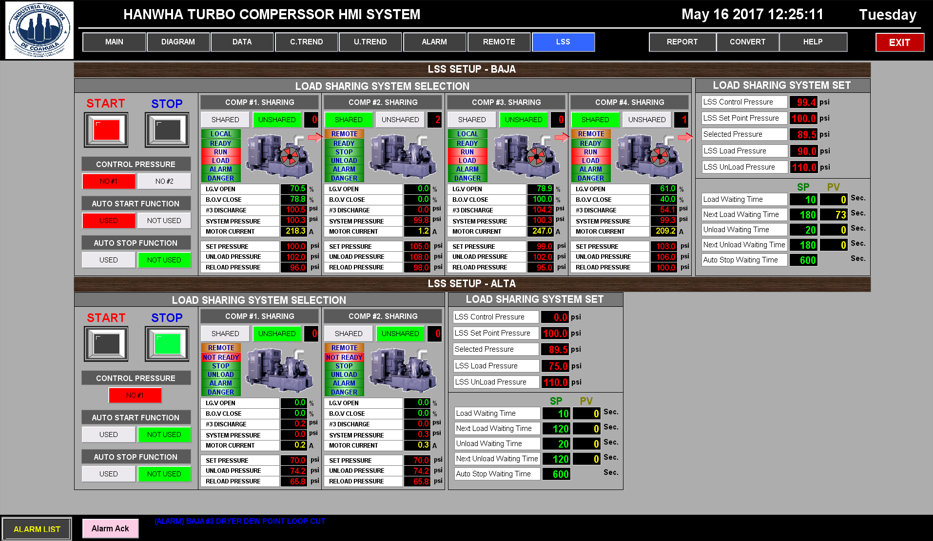
Task: Click the company logo in the header
Action: pos(39,30)
